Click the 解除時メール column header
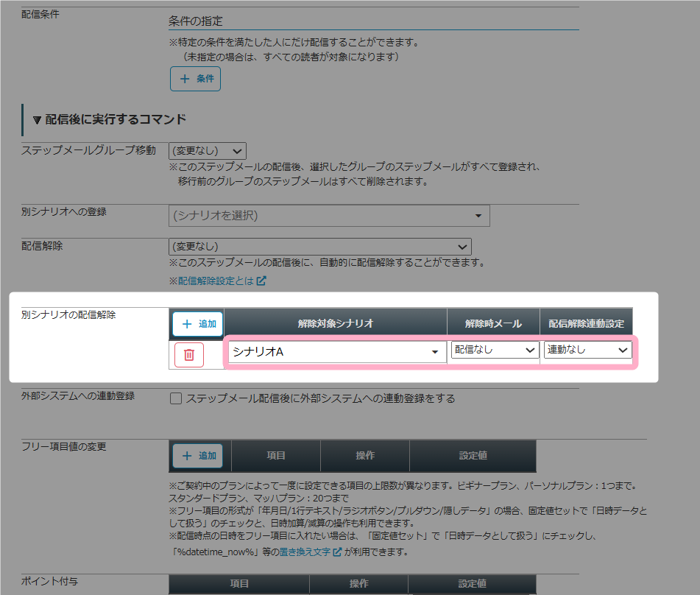Image resolution: width=700 pixels, height=595 pixels. (x=493, y=323)
